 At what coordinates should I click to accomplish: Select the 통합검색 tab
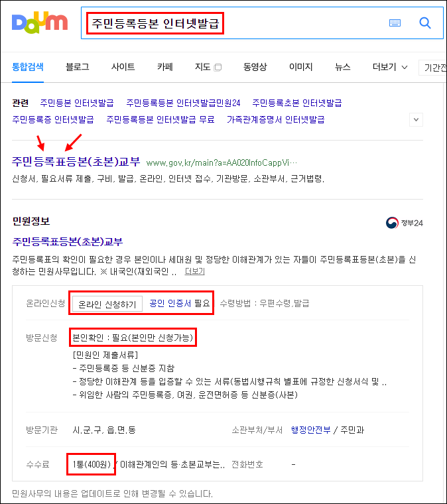tap(28, 67)
